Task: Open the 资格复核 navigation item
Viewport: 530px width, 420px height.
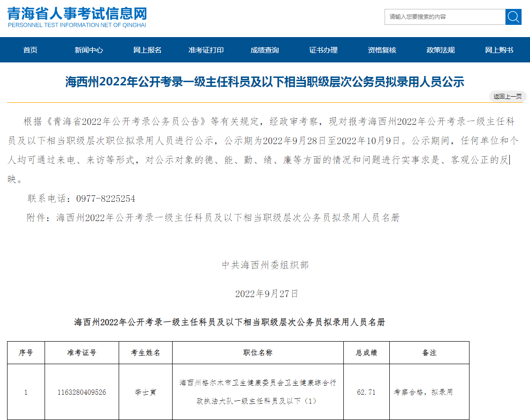Action: 382,50
